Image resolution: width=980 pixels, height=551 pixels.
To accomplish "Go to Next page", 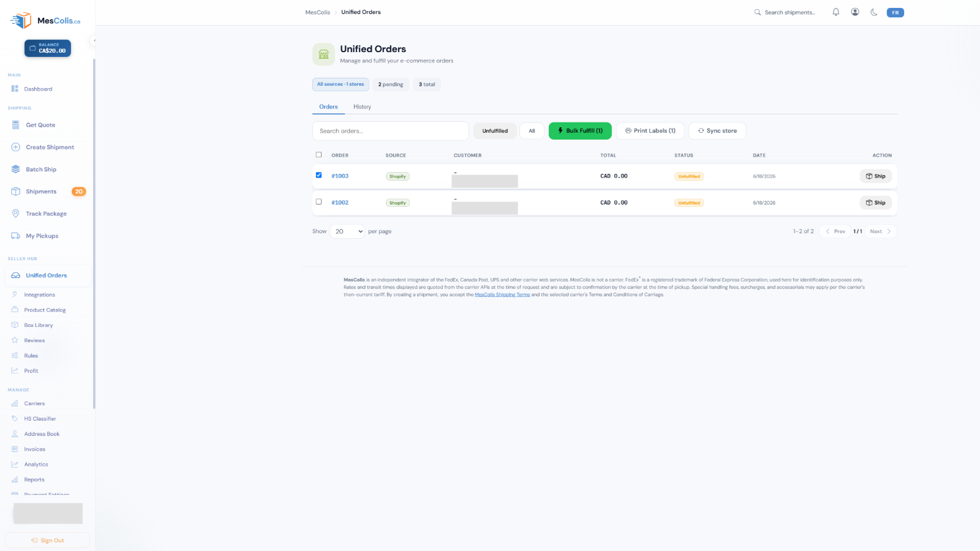I will 881,231.
